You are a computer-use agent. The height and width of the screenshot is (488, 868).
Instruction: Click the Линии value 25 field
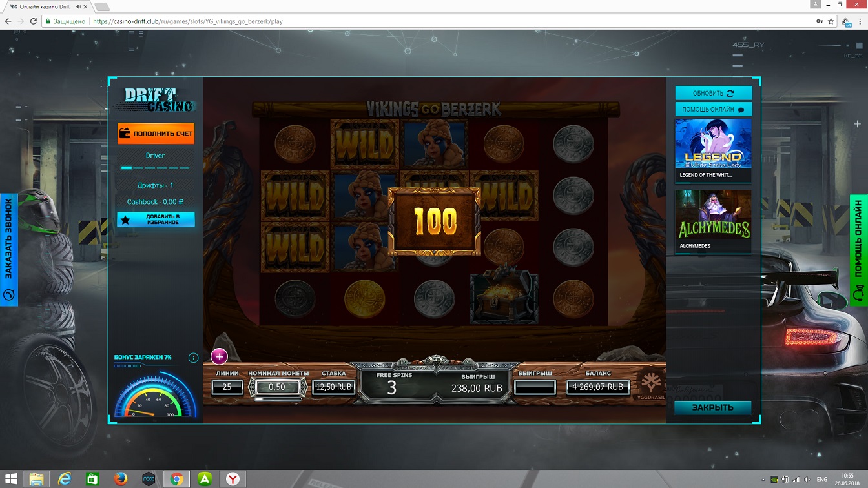point(227,387)
